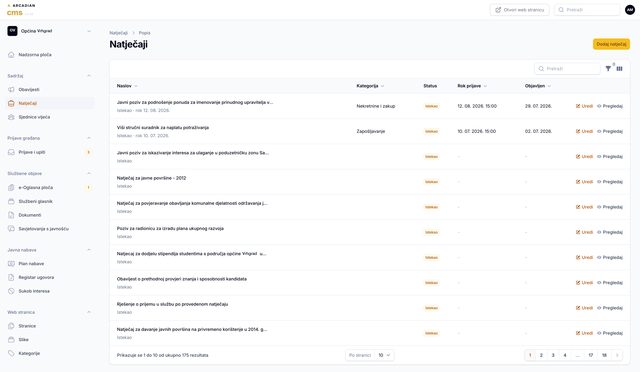Edit the Javni poziv za podnošenje ponuda row

584,106
